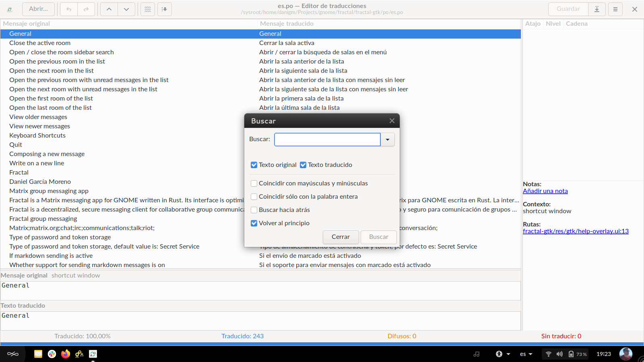Go to next message with down arrow
Viewport: 644px width, 362px height.
pos(126,9)
